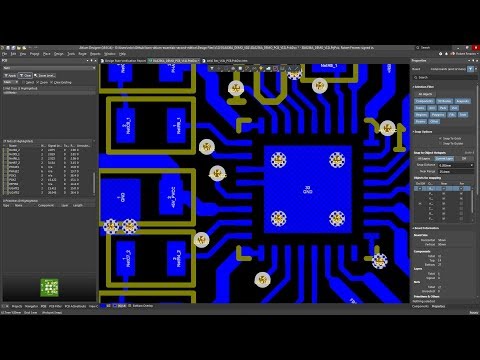Click the funnel filter button in Properties panel

click(471, 69)
